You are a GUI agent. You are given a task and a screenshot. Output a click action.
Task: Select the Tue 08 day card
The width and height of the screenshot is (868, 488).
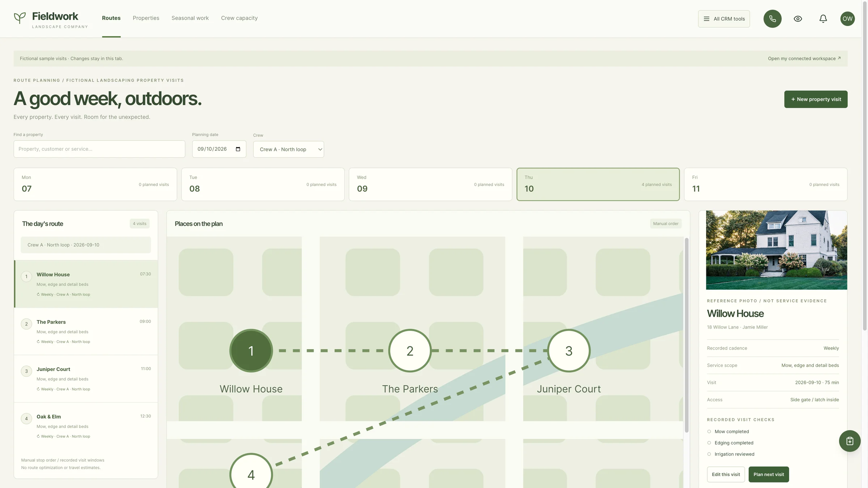263,184
